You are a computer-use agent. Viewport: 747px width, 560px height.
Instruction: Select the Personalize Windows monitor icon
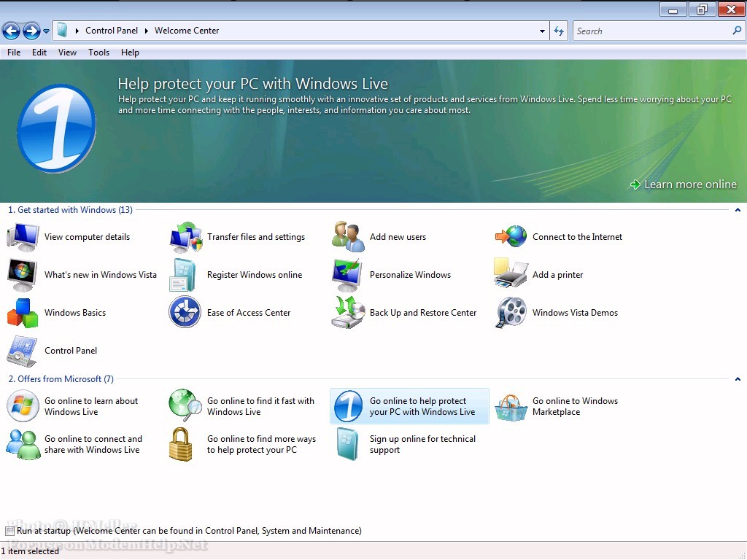[347, 275]
